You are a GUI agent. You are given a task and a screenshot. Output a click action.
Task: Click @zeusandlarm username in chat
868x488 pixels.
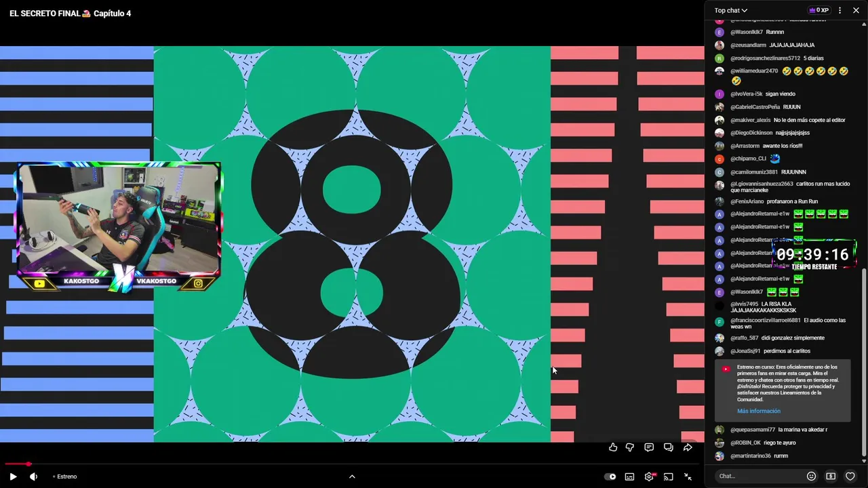click(x=748, y=45)
